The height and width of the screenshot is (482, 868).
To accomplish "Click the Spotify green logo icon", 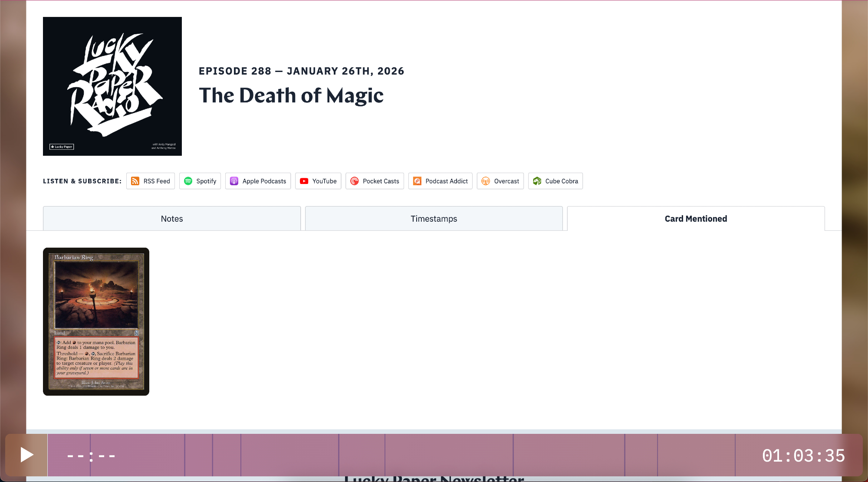I will pos(188,181).
